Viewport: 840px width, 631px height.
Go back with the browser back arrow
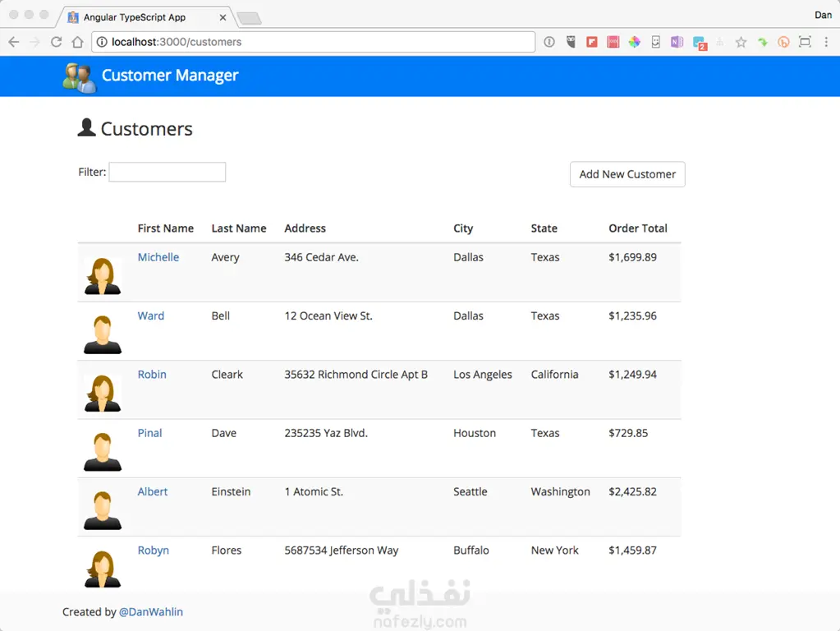coord(14,42)
